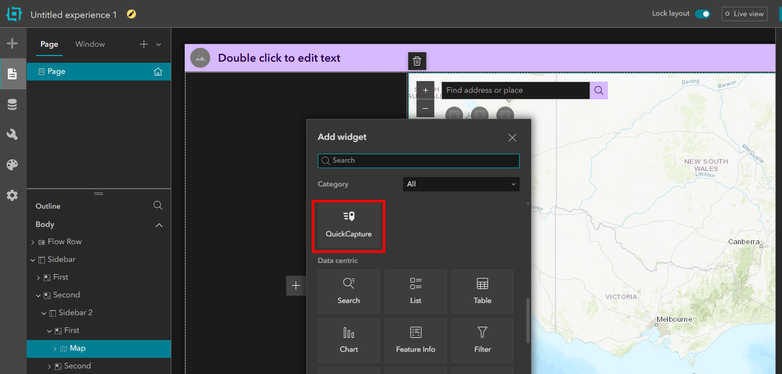782x374 pixels.
Task: Click the Live view button
Action: click(x=744, y=14)
